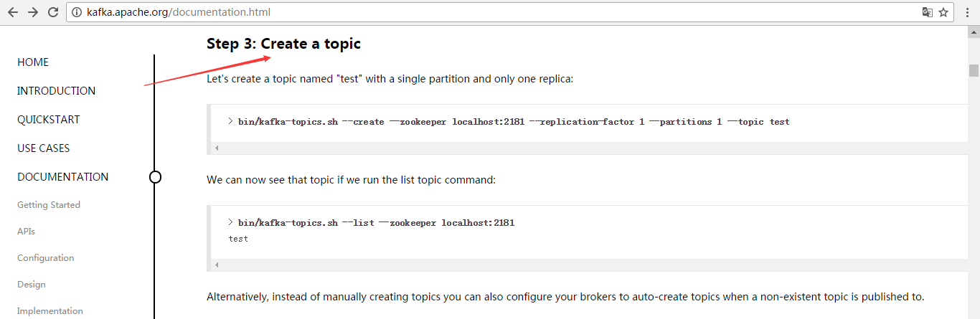Open the Getting Started sub-link
The width and height of the screenshot is (980, 319).
coord(49,205)
